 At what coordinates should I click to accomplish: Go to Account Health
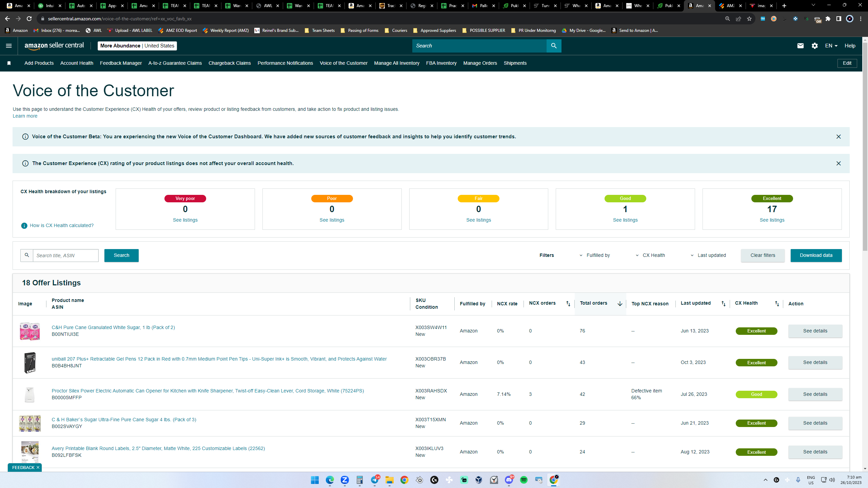point(77,63)
